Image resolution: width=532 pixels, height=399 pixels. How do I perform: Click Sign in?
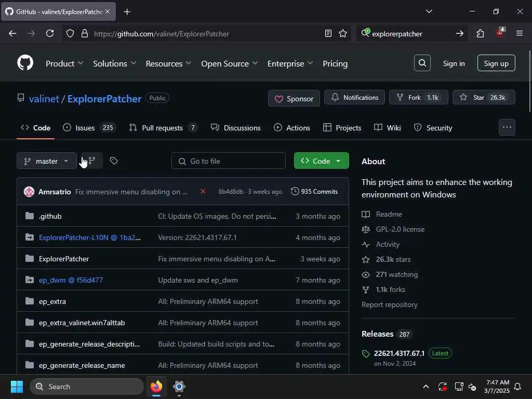(454, 63)
